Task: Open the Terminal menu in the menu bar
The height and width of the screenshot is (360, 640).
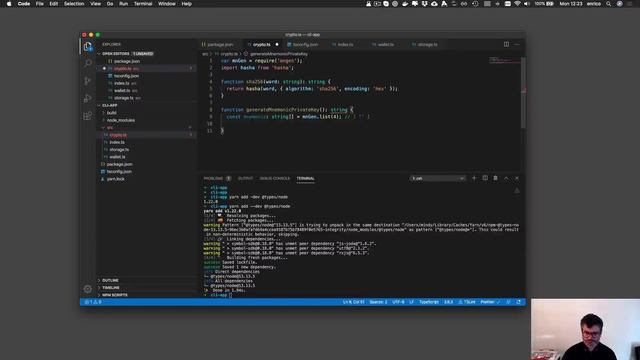Action: point(143,4)
